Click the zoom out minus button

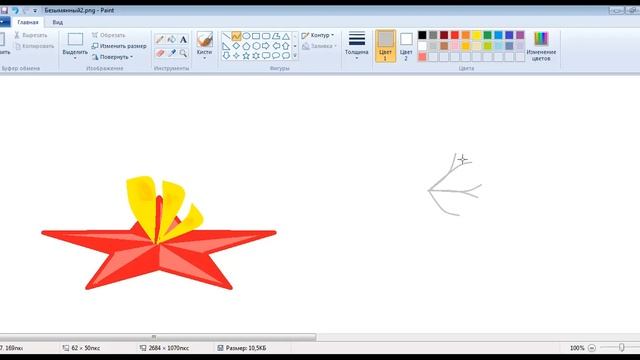pyautogui.click(x=591, y=348)
